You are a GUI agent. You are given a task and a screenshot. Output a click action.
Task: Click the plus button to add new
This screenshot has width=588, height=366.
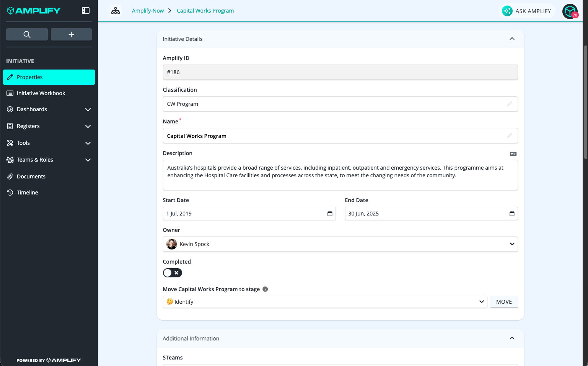click(71, 34)
